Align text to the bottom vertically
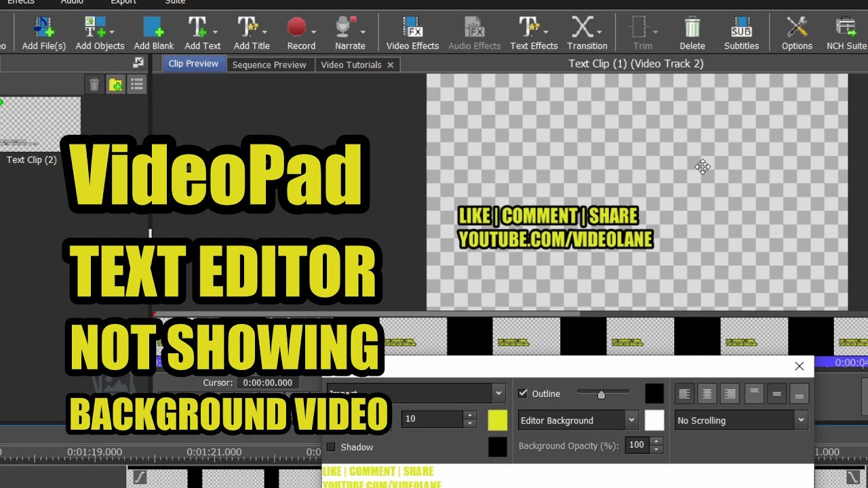 [x=800, y=394]
